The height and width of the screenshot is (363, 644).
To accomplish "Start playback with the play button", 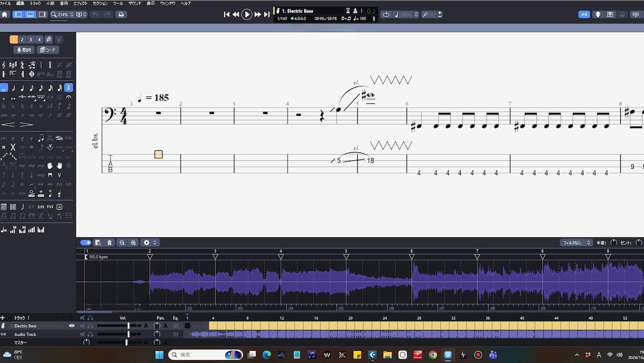I will (x=247, y=14).
